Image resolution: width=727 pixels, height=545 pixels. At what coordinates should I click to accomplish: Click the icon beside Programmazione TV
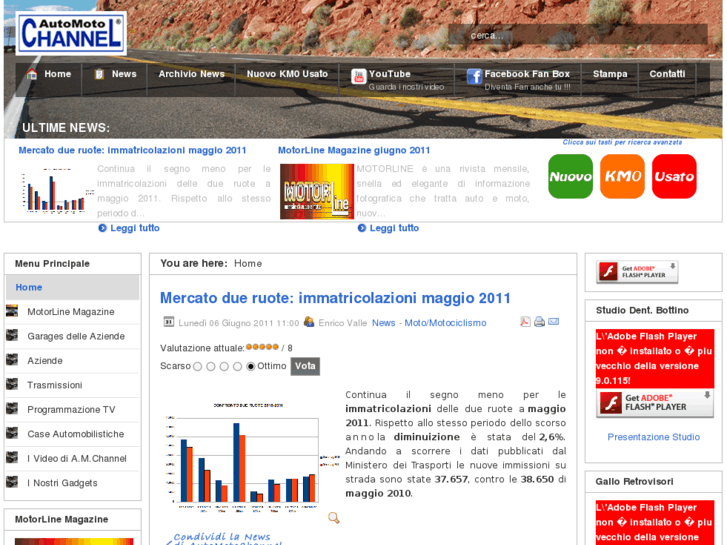12,409
